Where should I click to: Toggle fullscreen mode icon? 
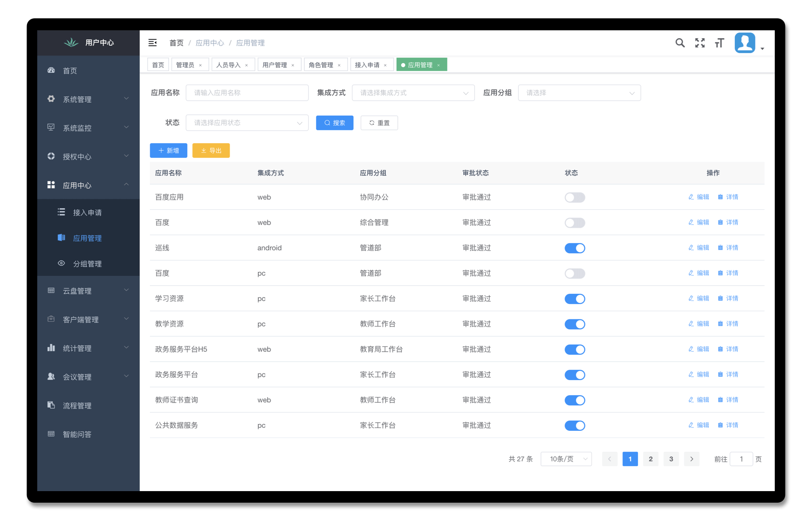coord(700,43)
